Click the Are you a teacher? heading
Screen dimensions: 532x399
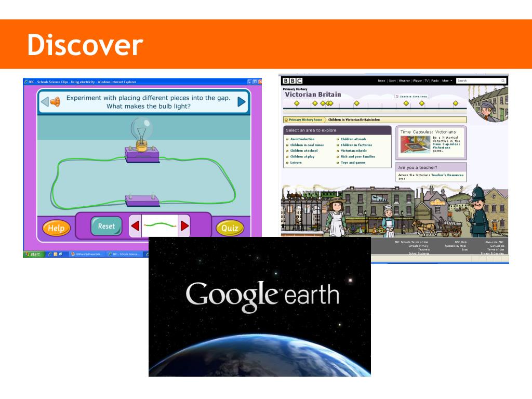pos(418,168)
